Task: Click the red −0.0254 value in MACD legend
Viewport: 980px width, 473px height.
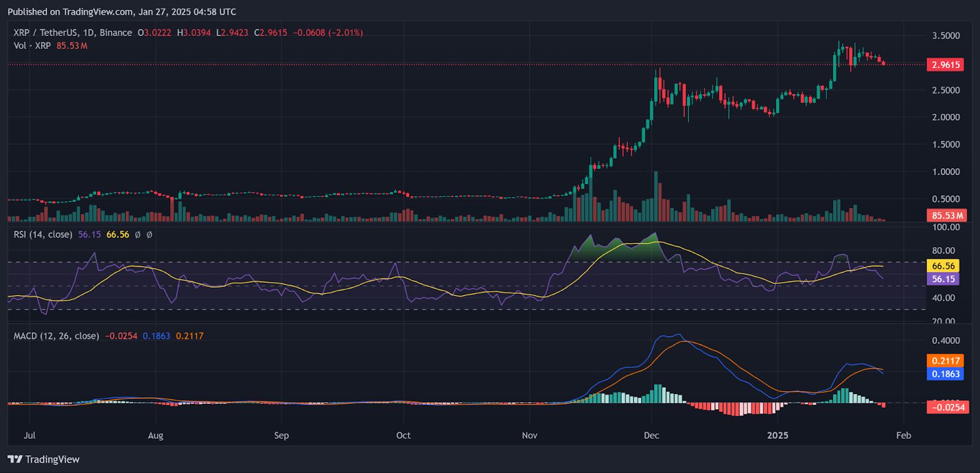Action: click(x=121, y=336)
